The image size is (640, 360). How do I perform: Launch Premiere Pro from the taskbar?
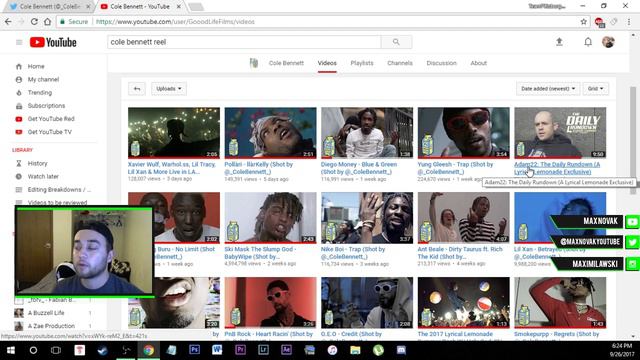(x=240, y=350)
